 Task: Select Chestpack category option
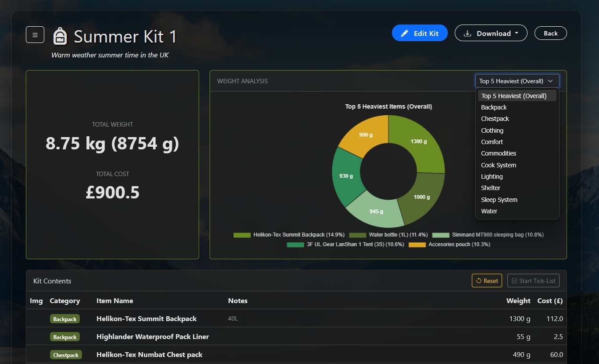coord(495,119)
